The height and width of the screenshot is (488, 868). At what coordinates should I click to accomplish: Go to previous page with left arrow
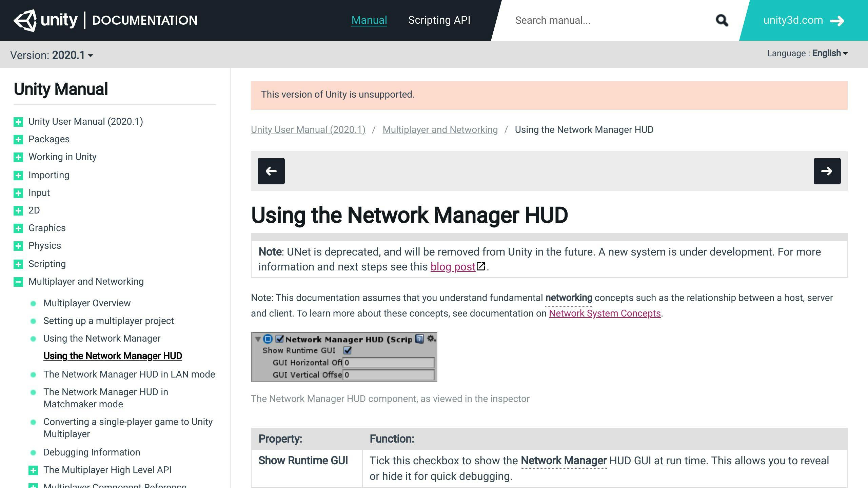[271, 171]
